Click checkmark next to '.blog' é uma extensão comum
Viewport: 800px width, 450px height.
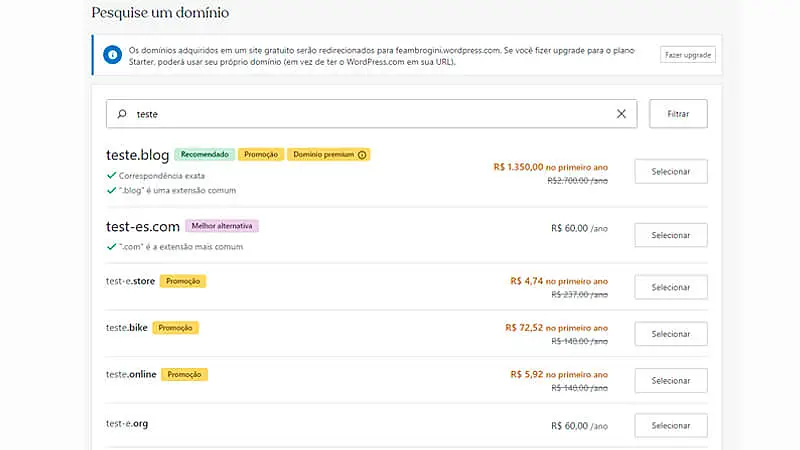coord(111,190)
